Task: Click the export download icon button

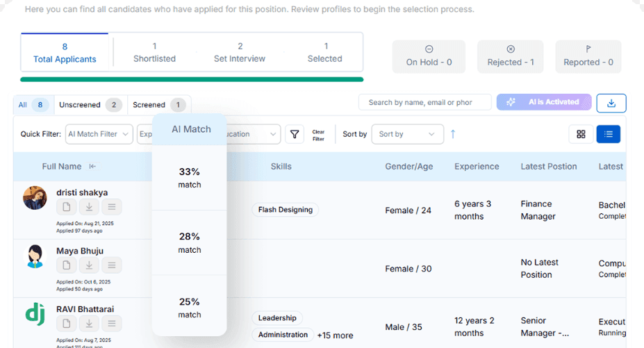Action: coord(611,103)
